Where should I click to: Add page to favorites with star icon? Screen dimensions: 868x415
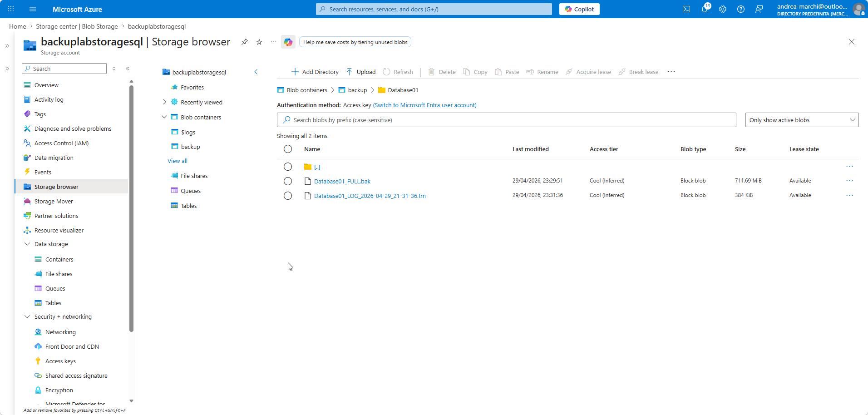coord(259,42)
